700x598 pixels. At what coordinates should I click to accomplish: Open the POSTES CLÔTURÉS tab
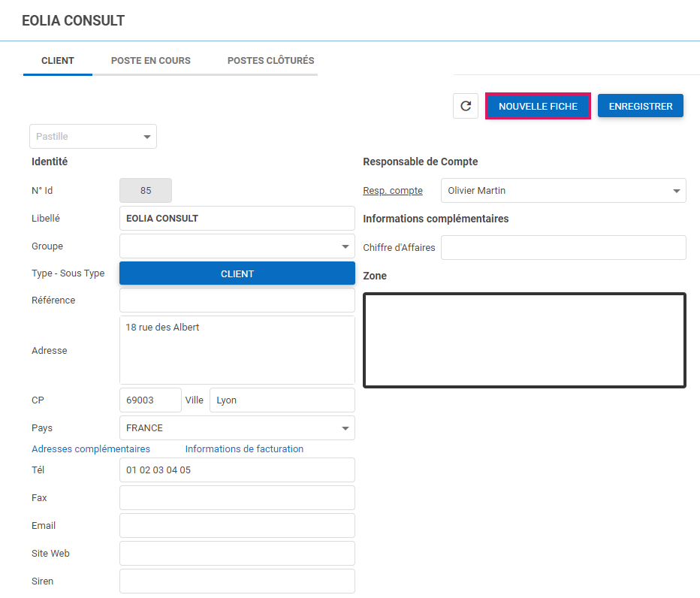pyautogui.click(x=270, y=61)
